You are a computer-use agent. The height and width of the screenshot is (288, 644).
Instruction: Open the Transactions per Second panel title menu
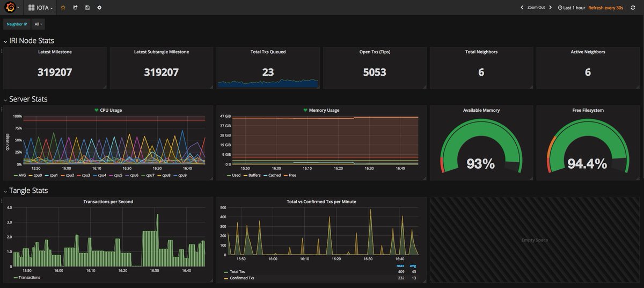[x=108, y=201]
